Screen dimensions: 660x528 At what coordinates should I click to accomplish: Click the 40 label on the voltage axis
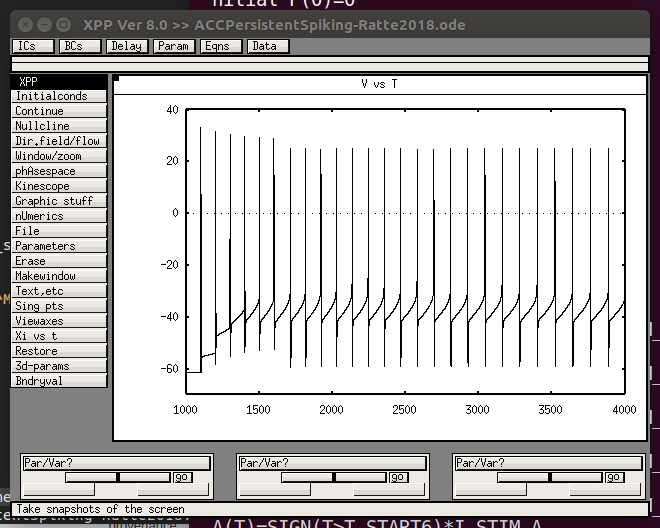(173, 110)
